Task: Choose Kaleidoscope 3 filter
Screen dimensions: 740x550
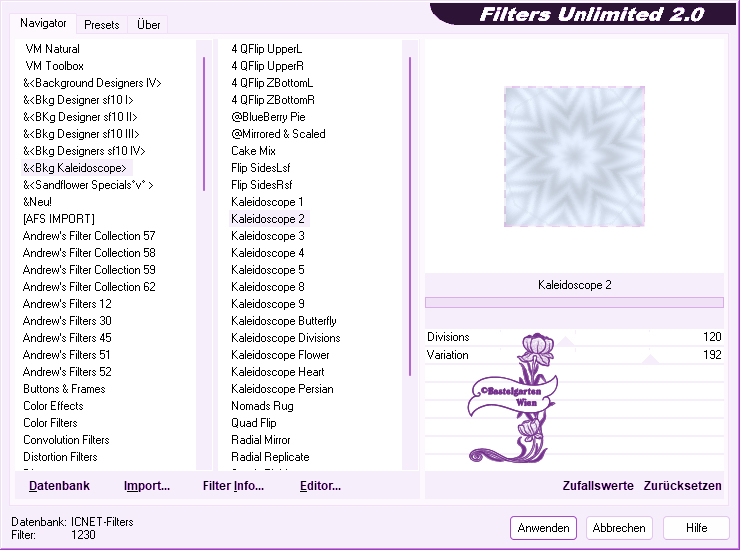Action: point(268,236)
